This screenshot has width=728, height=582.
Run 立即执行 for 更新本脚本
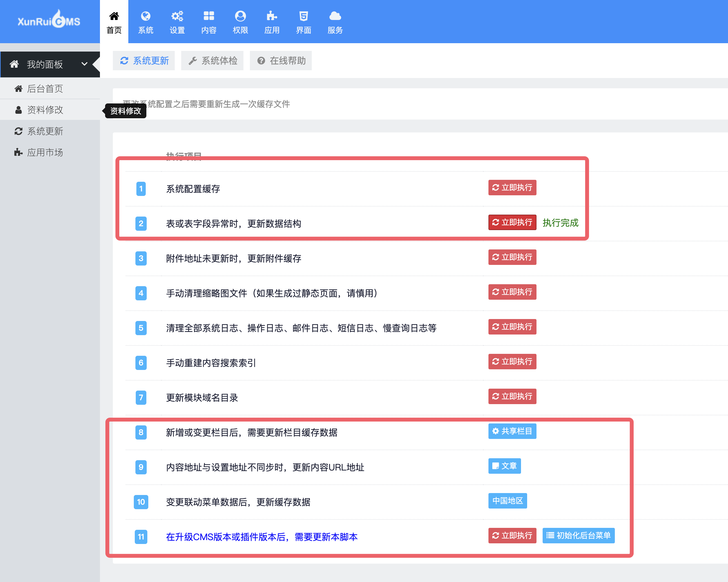(x=512, y=535)
